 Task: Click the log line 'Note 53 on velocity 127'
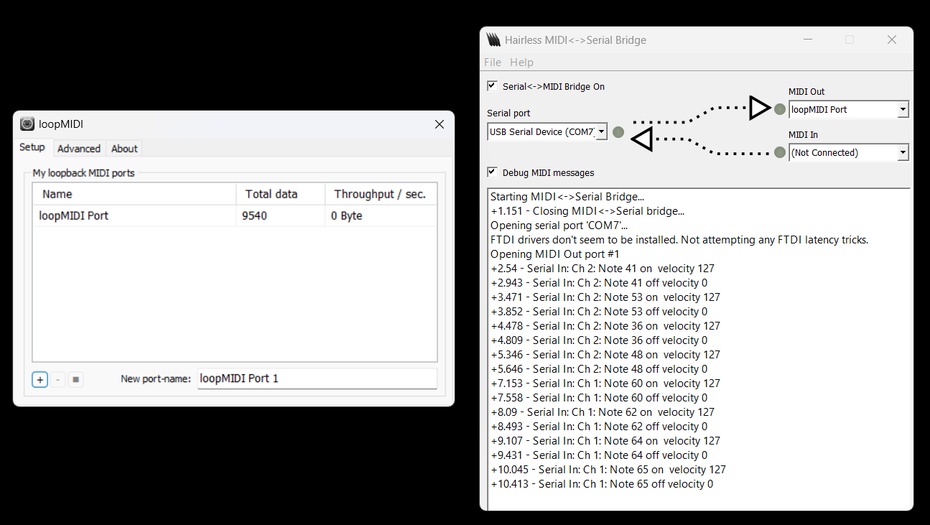pos(605,297)
